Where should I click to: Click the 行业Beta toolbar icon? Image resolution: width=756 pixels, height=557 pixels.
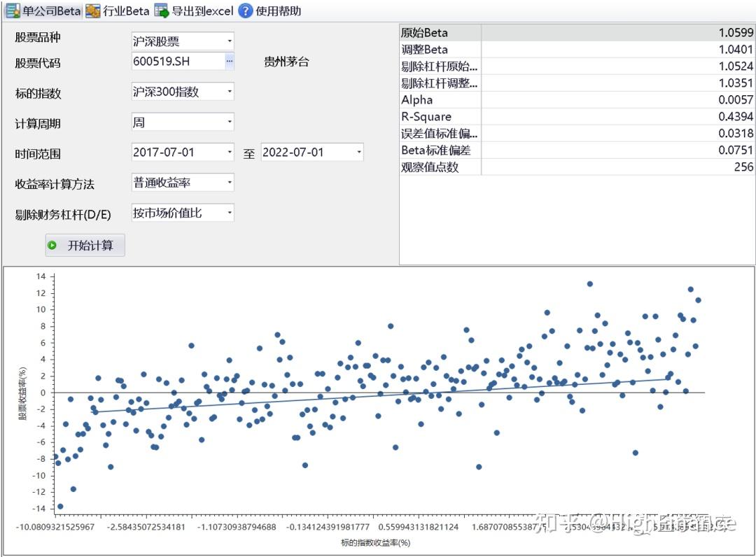pyautogui.click(x=93, y=10)
